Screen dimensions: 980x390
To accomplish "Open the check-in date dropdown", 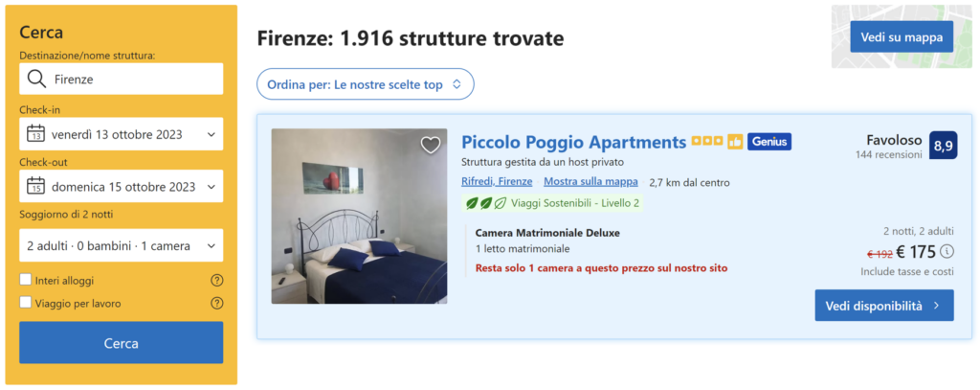I will [x=121, y=134].
